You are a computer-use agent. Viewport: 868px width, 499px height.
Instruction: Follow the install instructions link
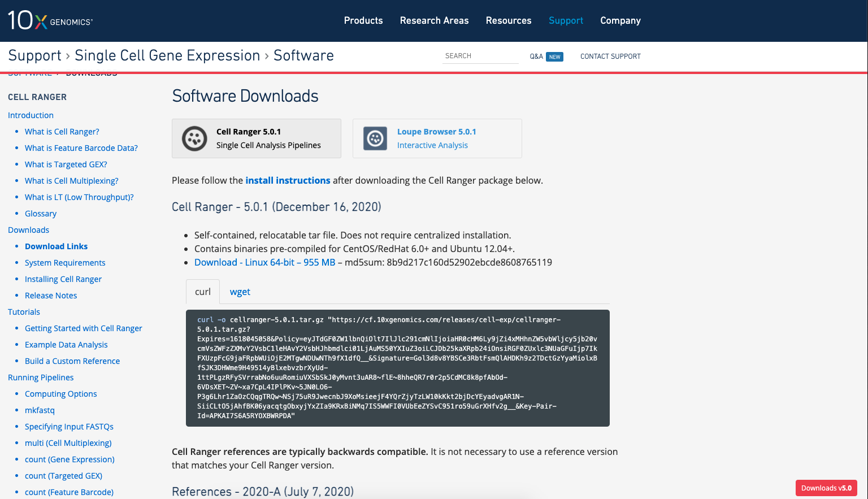(288, 180)
